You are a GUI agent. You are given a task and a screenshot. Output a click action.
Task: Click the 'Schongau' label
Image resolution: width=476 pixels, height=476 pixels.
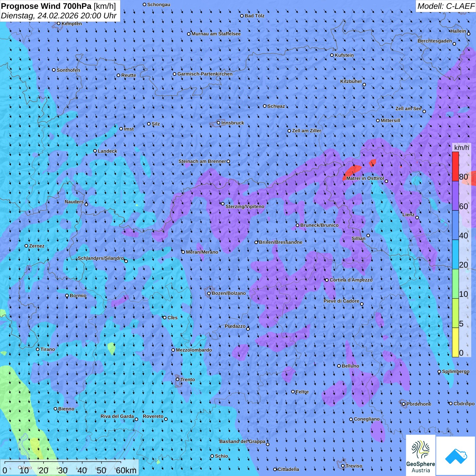pyautogui.click(x=159, y=4)
